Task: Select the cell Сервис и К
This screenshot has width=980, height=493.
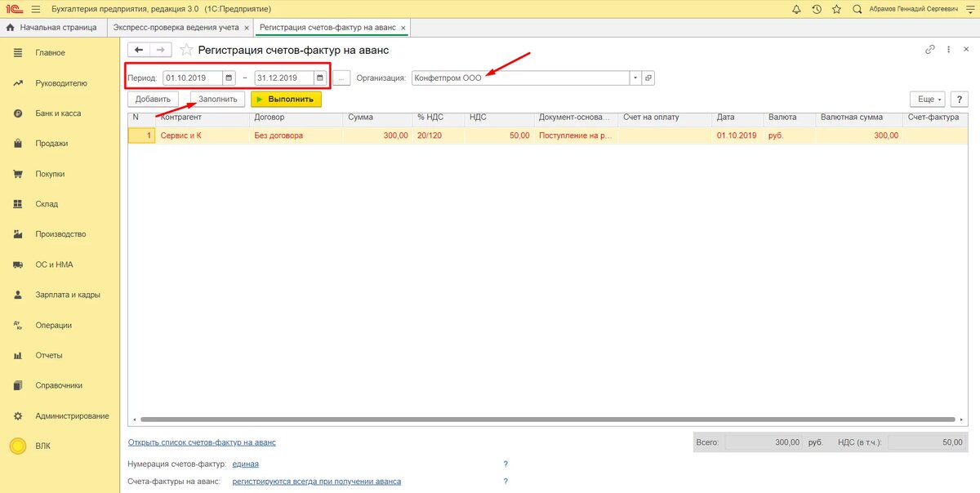Action: (x=203, y=135)
